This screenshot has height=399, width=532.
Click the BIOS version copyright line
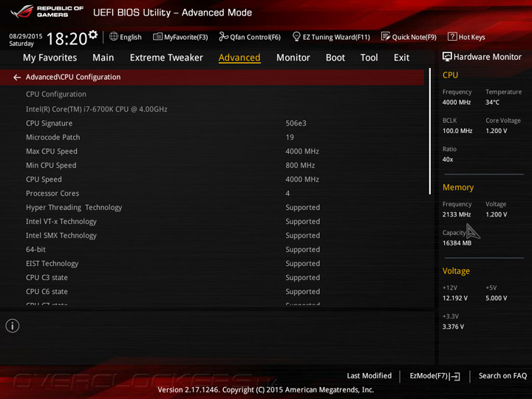tap(266, 390)
